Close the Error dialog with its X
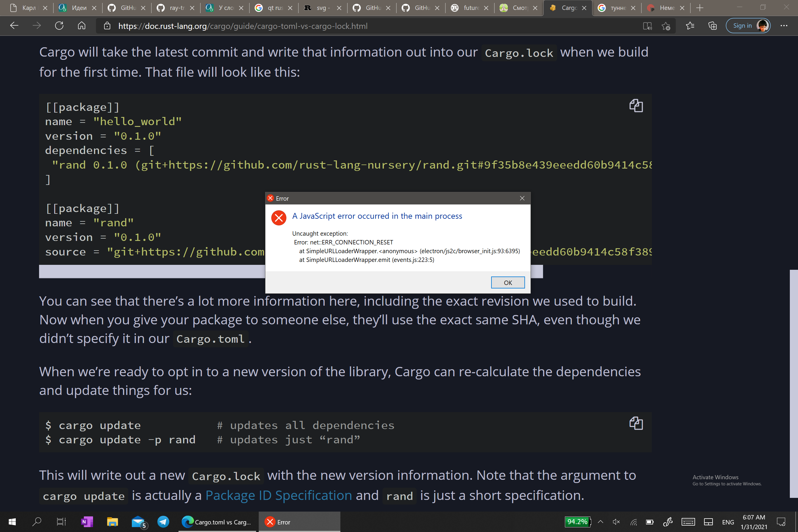 coord(522,198)
